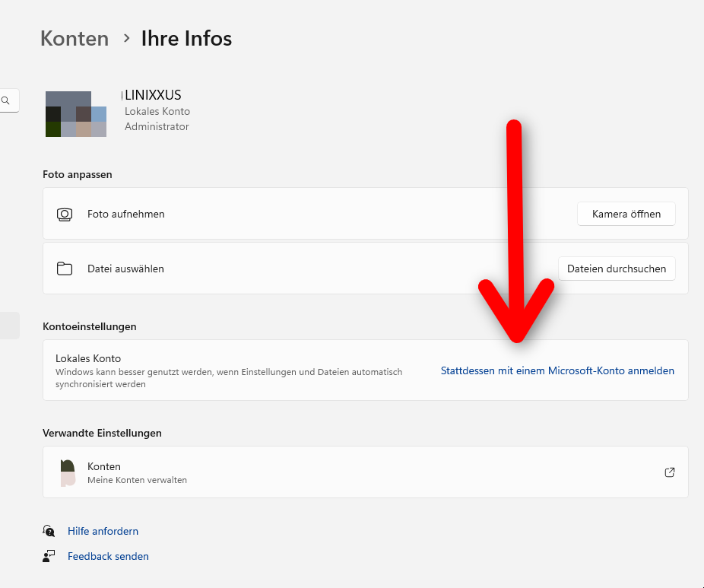Open the camera with Kamera öffnen
The height and width of the screenshot is (588, 704).
tap(626, 214)
